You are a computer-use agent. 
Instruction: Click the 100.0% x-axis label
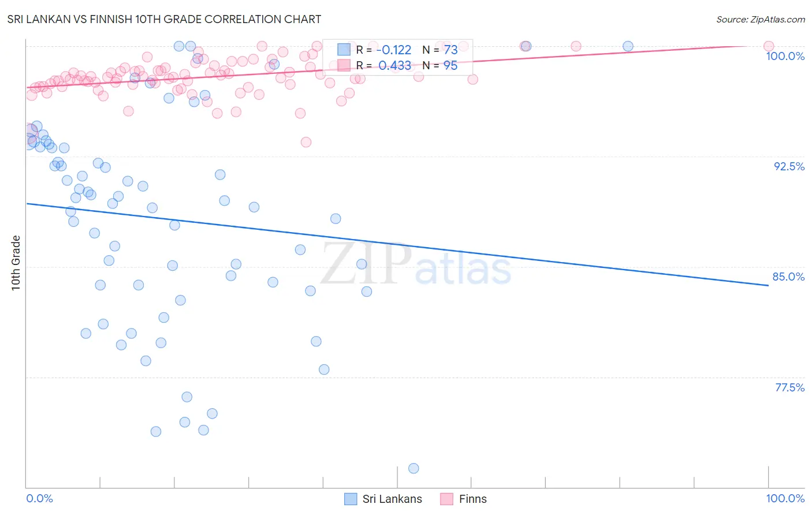(x=785, y=498)
